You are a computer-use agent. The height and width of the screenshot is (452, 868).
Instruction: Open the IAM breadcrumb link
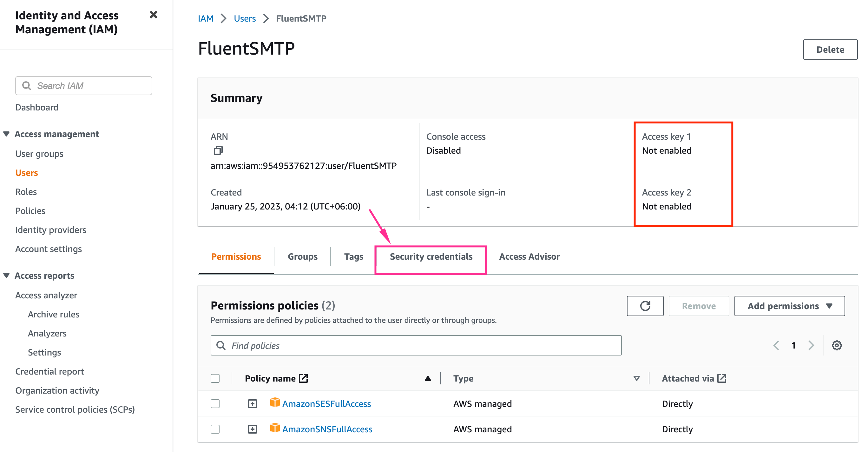[x=206, y=18]
